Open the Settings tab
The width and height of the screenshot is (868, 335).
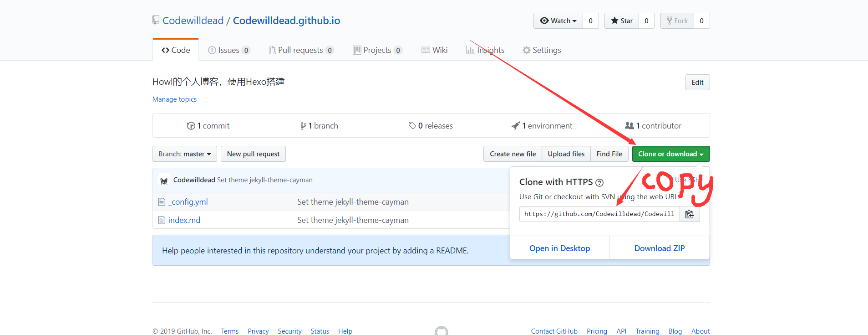pos(542,50)
